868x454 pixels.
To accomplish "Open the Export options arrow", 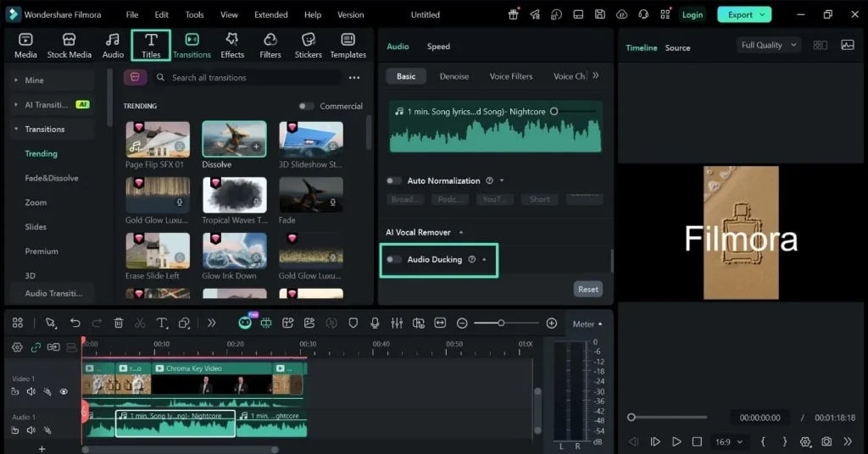I will 763,15.
